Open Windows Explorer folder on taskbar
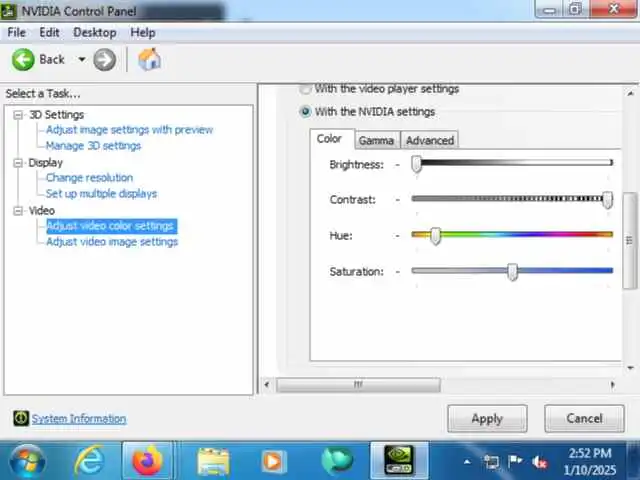The height and width of the screenshot is (480, 640). tap(213, 462)
